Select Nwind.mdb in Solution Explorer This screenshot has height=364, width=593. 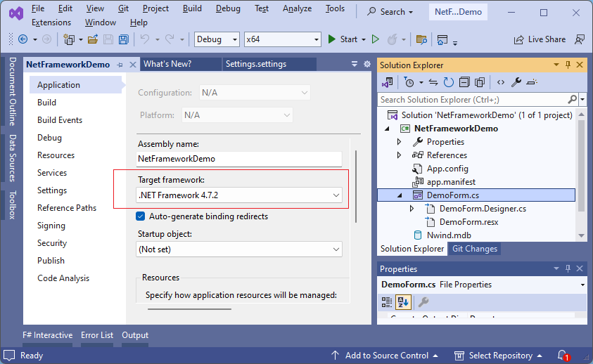[449, 235]
